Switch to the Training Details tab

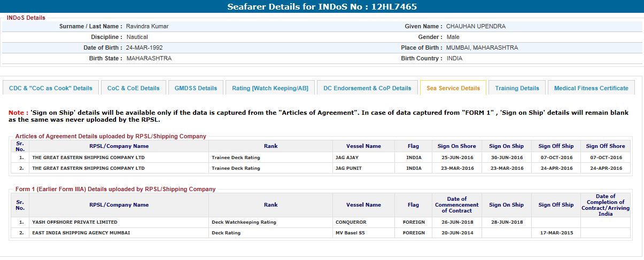517,88
